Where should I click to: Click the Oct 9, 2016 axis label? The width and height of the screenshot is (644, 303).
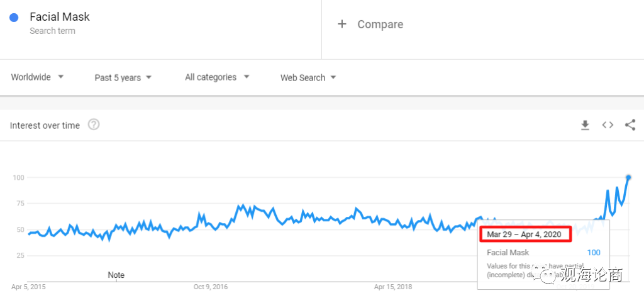pos(211,287)
